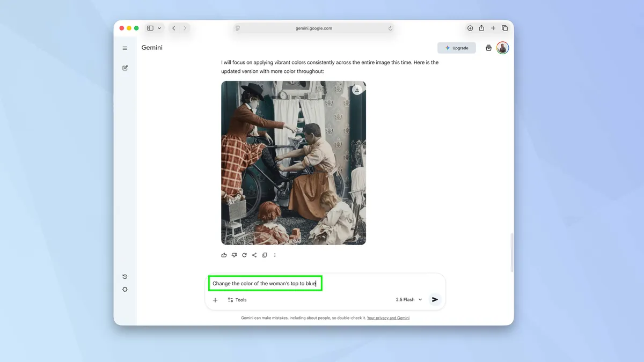
Task: Download the generated image
Action: coord(356,90)
